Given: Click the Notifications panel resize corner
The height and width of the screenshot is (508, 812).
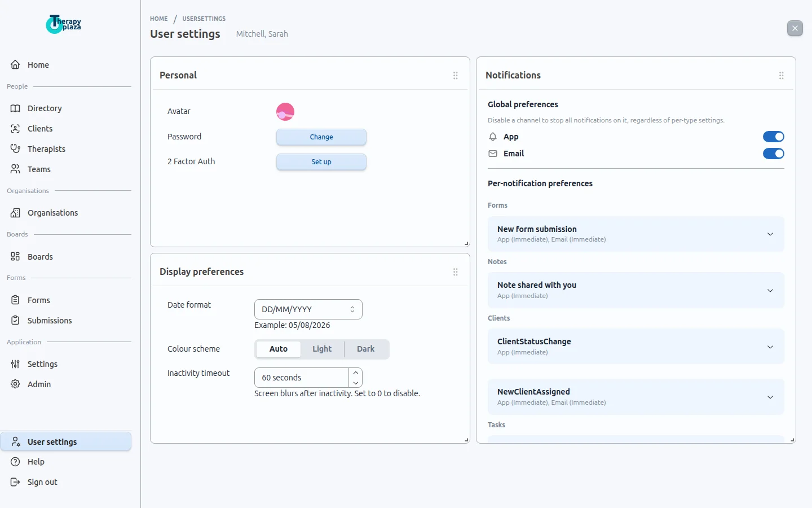Looking at the screenshot, I should (792, 440).
